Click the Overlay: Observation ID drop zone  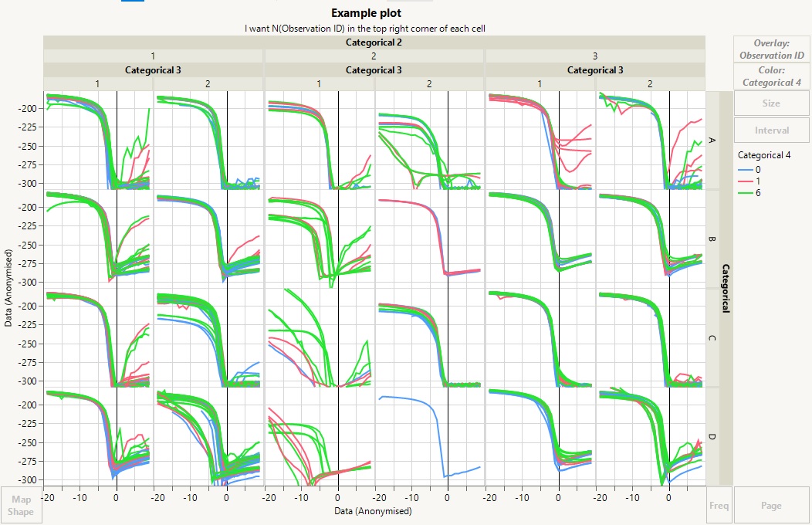(x=771, y=49)
